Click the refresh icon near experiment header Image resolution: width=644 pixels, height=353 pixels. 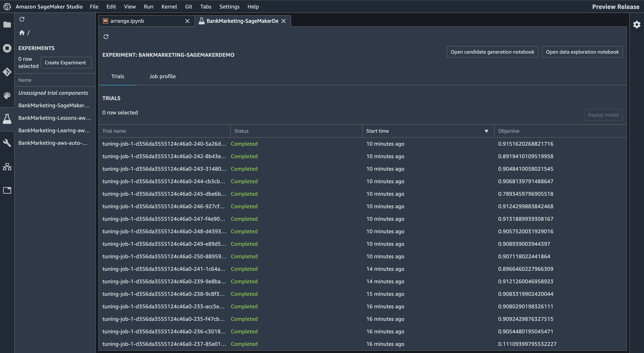coord(106,36)
